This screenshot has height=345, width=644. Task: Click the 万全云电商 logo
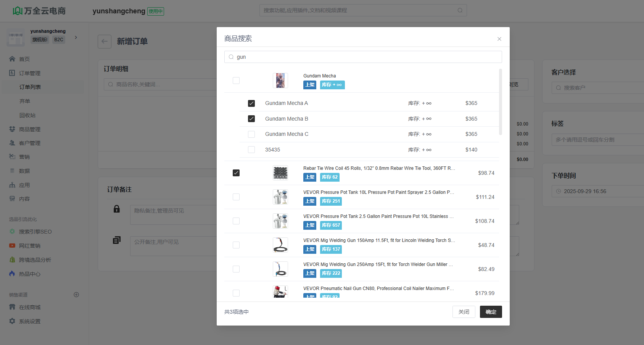click(x=39, y=11)
